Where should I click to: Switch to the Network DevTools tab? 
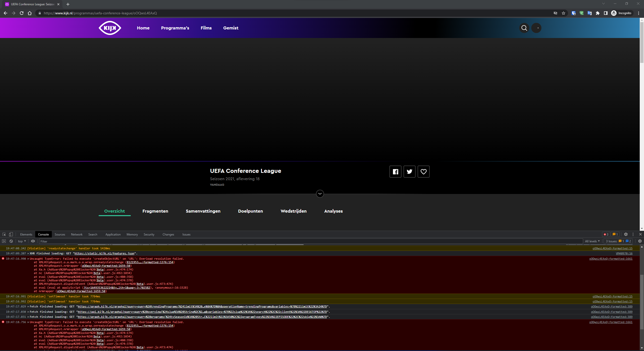click(76, 234)
